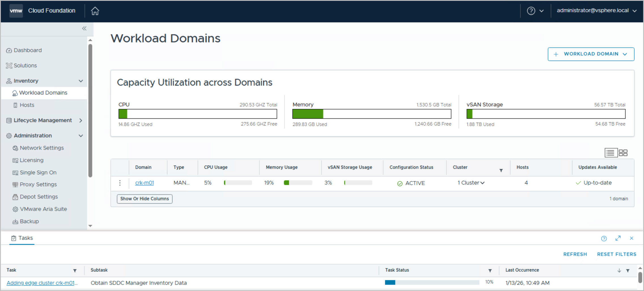
Task: Collapse the sidebar with double-chevron icon
Action: pyautogui.click(x=84, y=28)
